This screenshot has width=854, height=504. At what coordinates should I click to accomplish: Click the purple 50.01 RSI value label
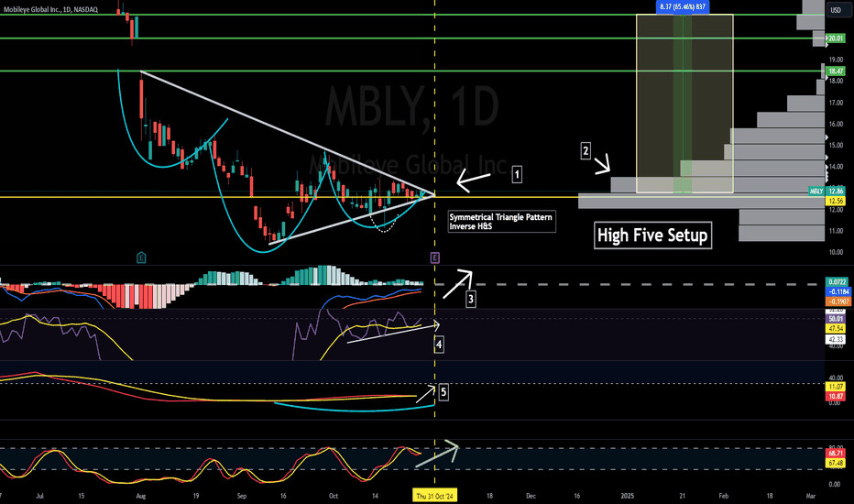coord(836,319)
